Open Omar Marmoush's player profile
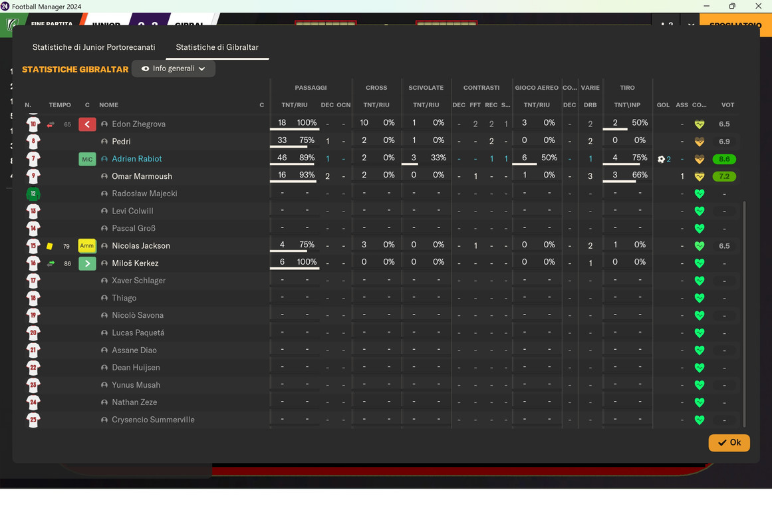 click(x=142, y=176)
